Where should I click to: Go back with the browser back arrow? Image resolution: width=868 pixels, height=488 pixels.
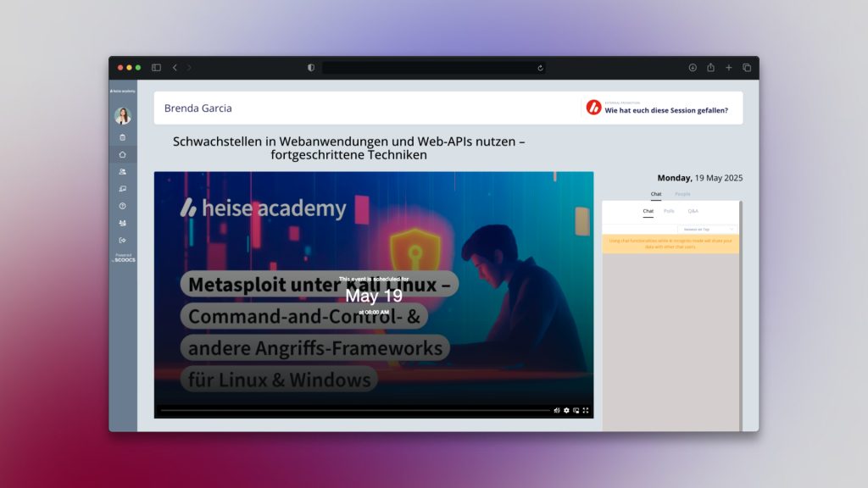[x=175, y=68]
